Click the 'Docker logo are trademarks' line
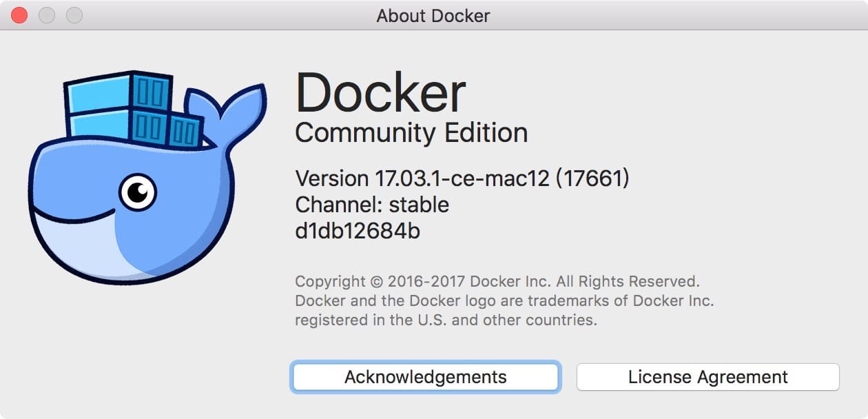Viewport: 868px width, 419px height. (504, 300)
